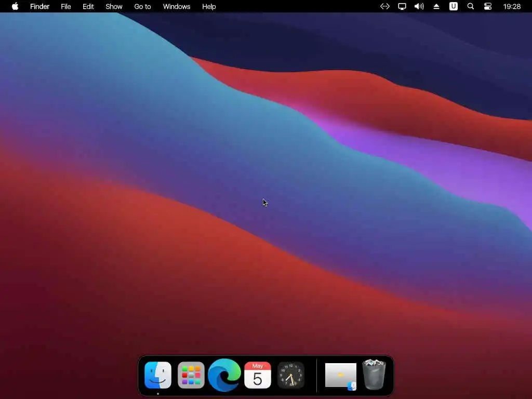Click the U input source icon
Image resolution: width=532 pixels, height=399 pixels.
(x=454, y=6)
